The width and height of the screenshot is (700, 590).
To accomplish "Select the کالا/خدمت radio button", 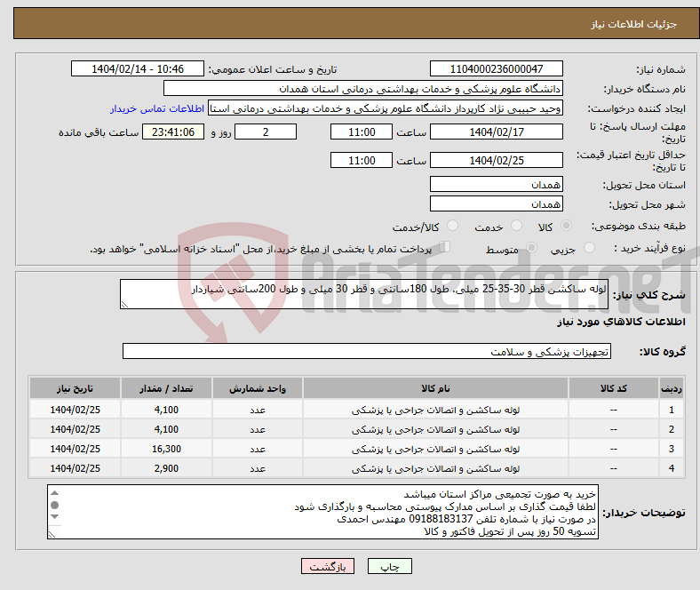I will (x=452, y=226).
